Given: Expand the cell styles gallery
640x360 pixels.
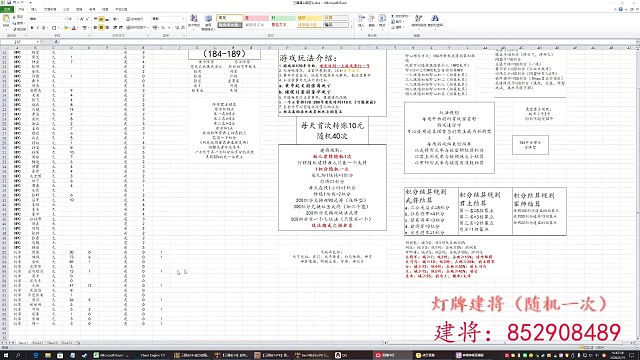Looking at the screenshot, I should click(351, 27).
